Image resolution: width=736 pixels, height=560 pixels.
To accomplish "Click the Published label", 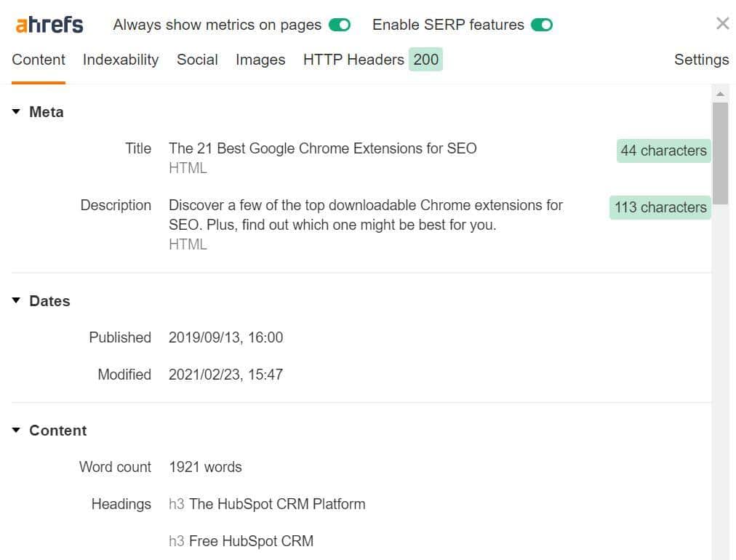I will 120,337.
